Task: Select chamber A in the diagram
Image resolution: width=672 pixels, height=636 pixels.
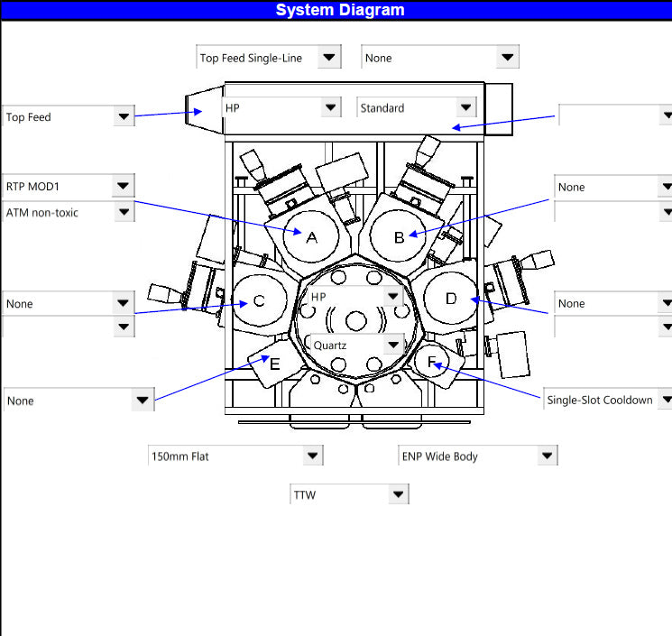Action: point(311,237)
